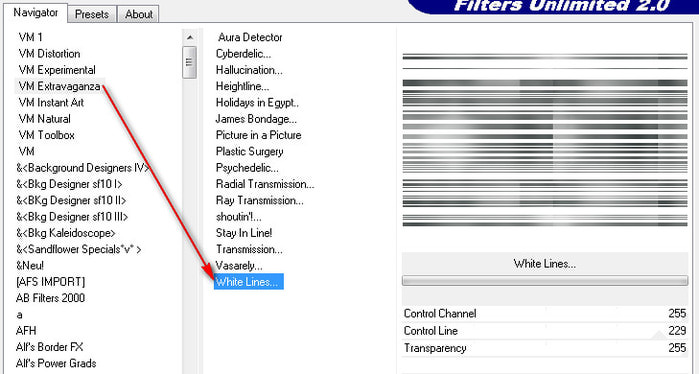Choose Ray Transmission... filter
This screenshot has width=699, height=374.
[259, 201]
